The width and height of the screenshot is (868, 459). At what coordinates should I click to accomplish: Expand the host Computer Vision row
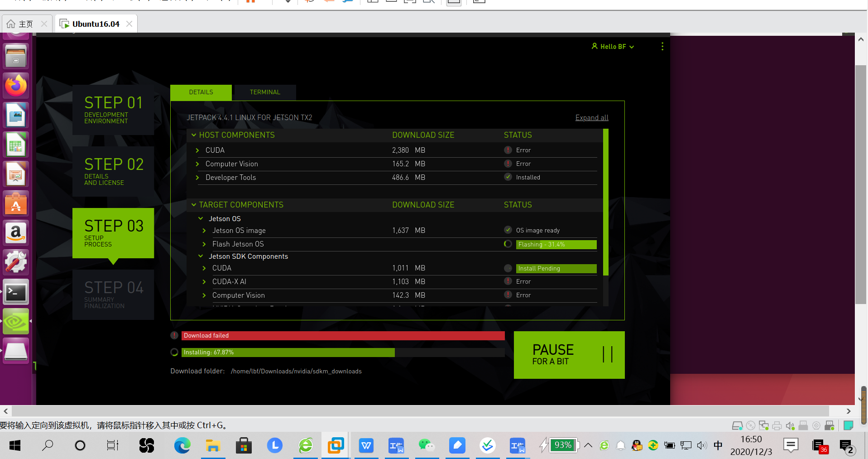click(x=197, y=164)
